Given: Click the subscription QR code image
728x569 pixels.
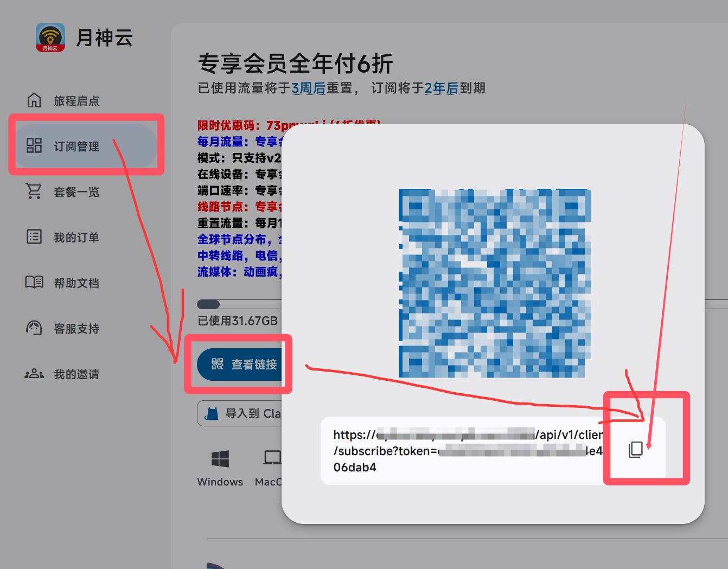Looking at the screenshot, I should click(494, 283).
